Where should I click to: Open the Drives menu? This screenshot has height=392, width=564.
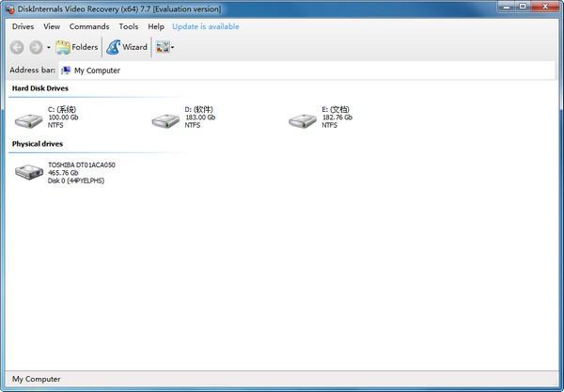(x=23, y=26)
